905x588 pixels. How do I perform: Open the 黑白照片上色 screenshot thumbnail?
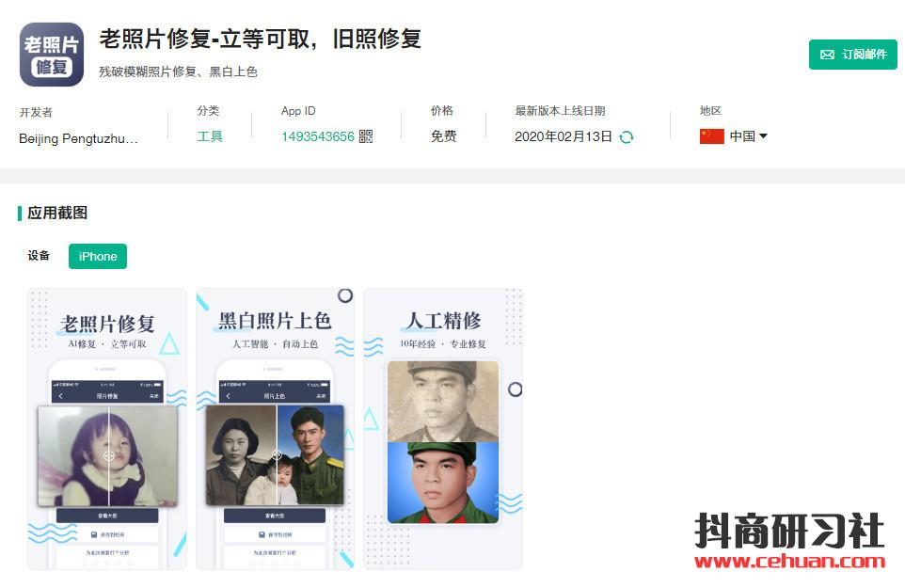pyautogui.click(x=275, y=429)
